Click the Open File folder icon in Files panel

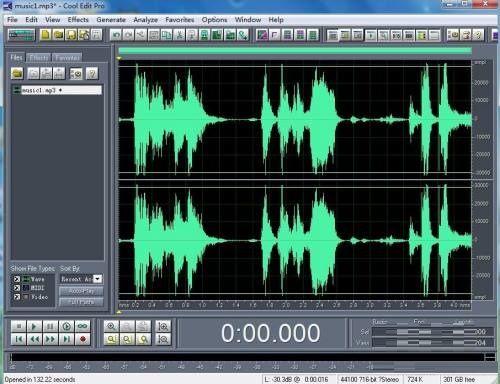tap(17, 73)
